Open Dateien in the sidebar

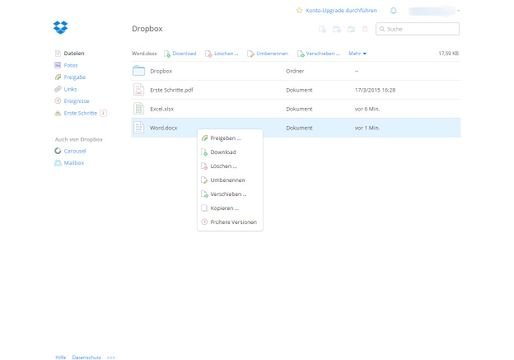74,53
